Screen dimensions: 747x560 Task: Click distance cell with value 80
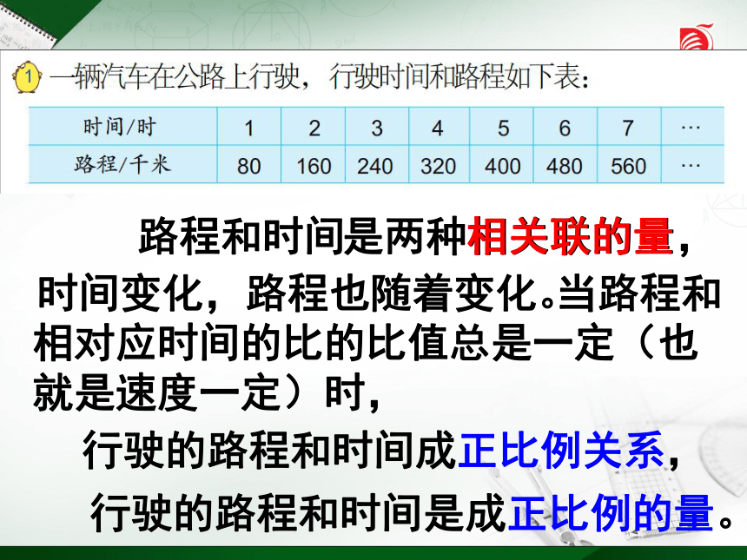point(249,165)
